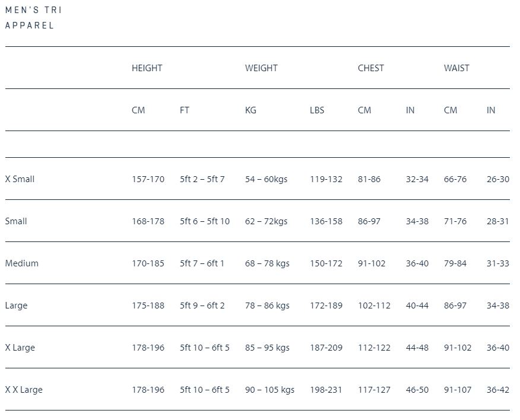Click the "157-170" height centimeter cell
This screenshot has width=520, height=420.
(148, 179)
